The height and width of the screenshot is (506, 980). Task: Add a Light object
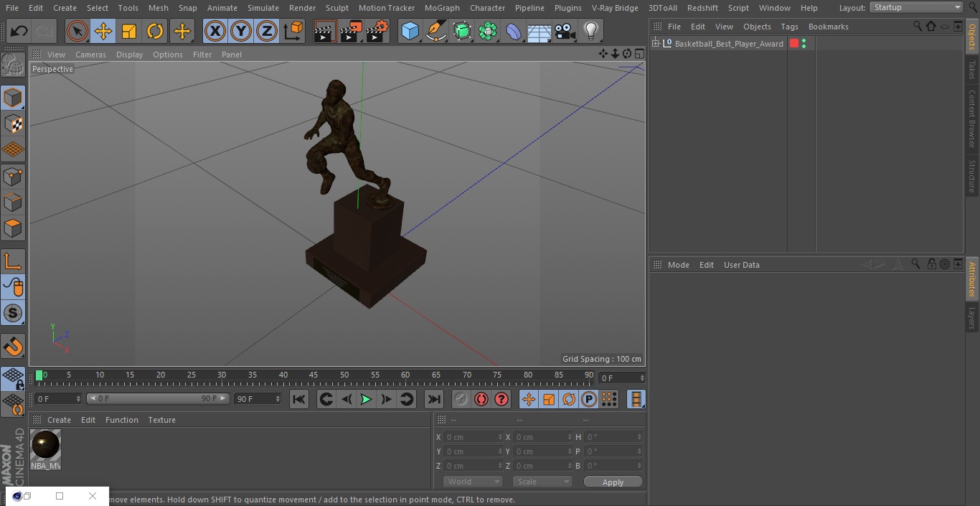pos(591,31)
